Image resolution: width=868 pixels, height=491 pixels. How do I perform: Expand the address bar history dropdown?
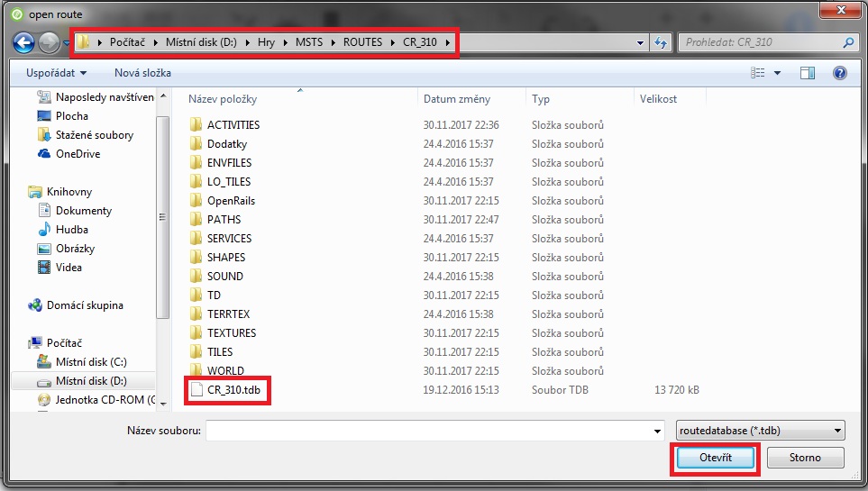click(640, 42)
